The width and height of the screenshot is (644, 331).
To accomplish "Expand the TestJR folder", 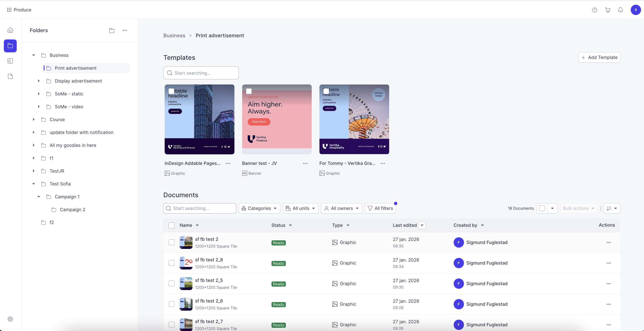I will click(x=33, y=171).
